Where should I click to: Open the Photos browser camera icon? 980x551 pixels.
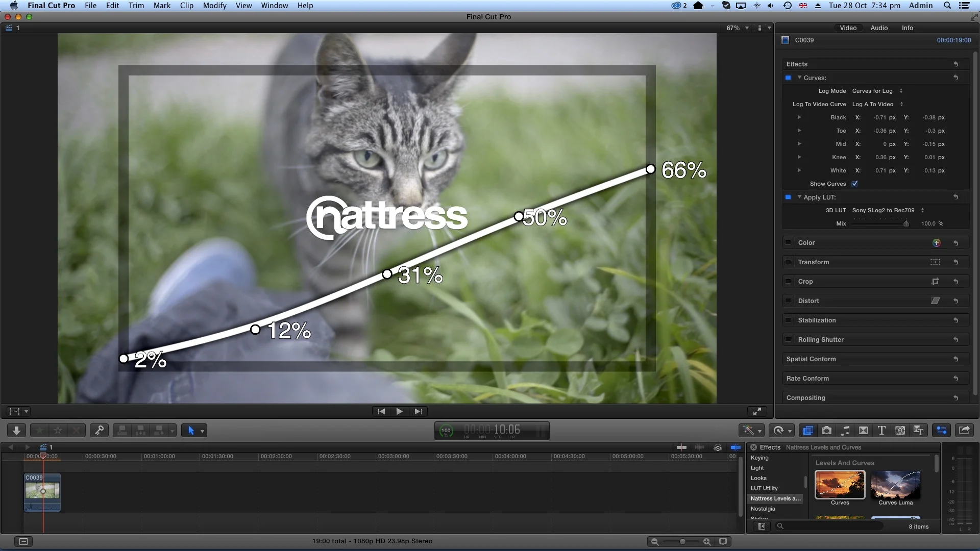pyautogui.click(x=826, y=431)
